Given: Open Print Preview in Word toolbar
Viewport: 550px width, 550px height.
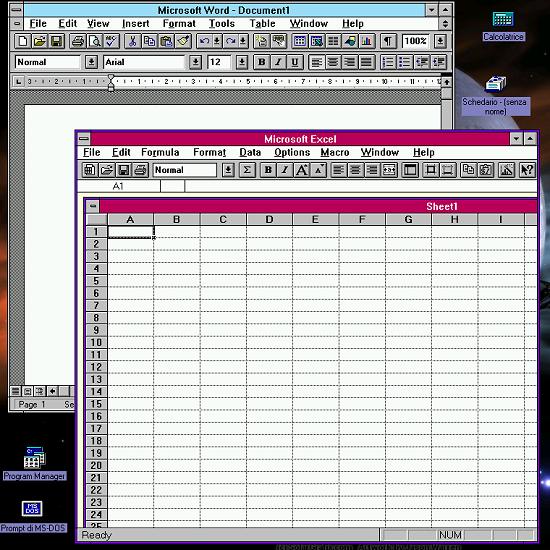Looking at the screenshot, I should [94, 41].
